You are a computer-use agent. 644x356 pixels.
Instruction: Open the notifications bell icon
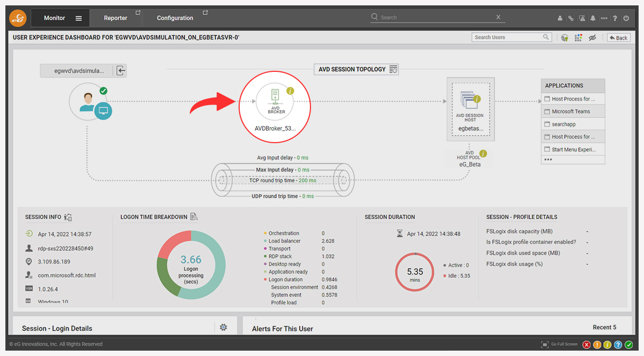pyautogui.click(x=593, y=18)
